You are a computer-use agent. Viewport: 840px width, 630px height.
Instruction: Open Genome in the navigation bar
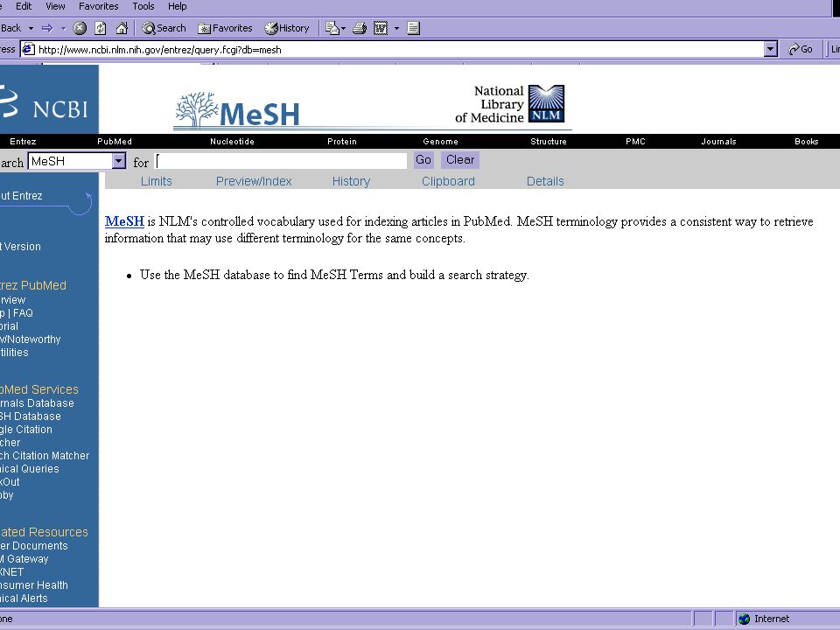coord(440,142)
